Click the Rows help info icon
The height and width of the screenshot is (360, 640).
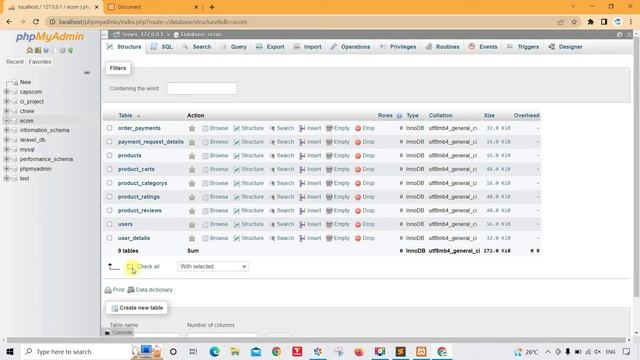[399, 116]
